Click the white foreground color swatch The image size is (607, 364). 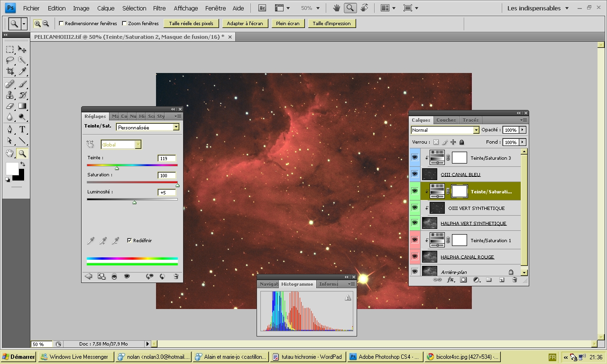point(11,168)
